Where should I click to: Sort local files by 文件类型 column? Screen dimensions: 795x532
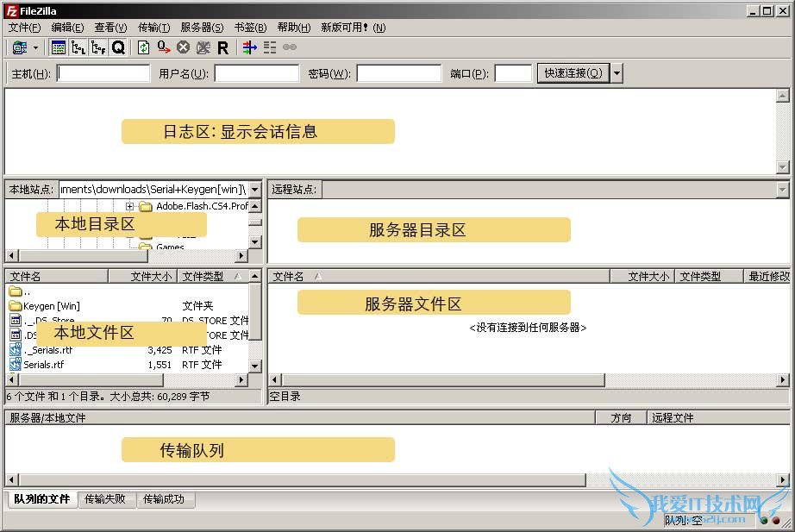pyautogui.click(x=213, y=277)
